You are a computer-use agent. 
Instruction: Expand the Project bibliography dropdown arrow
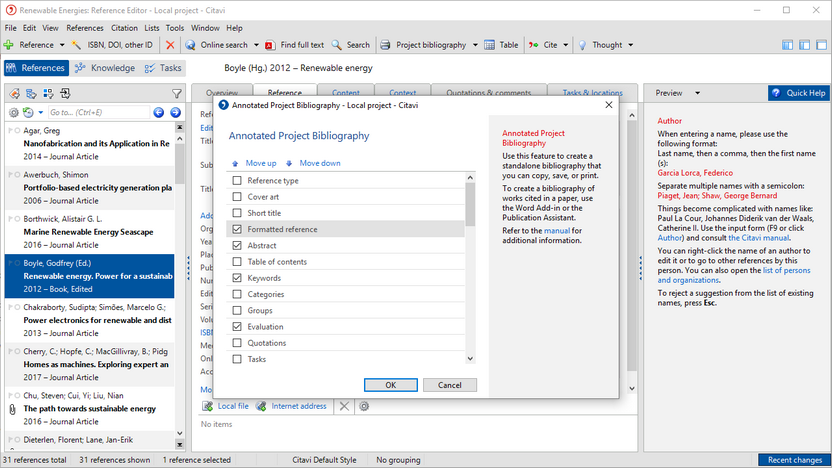[475, 45]
